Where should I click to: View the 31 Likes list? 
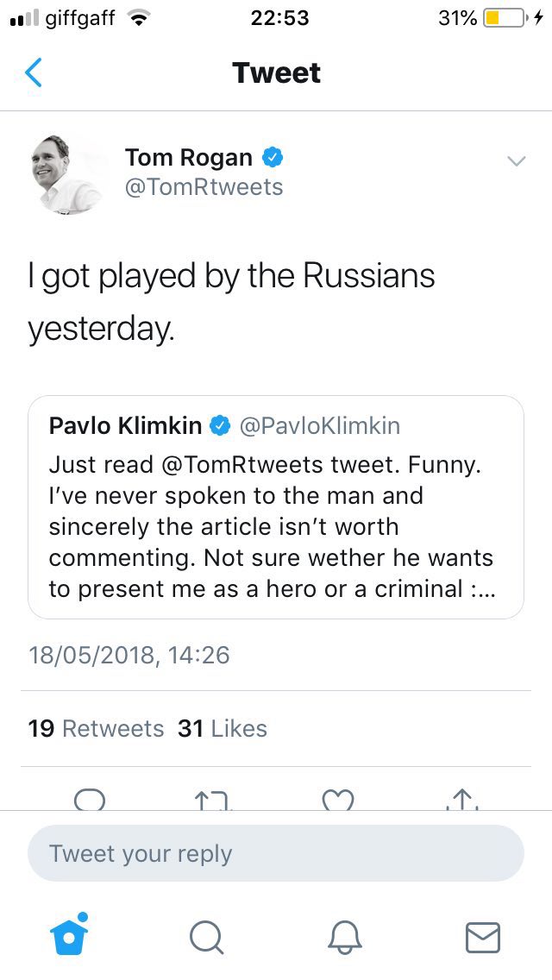tap(223, 729)
